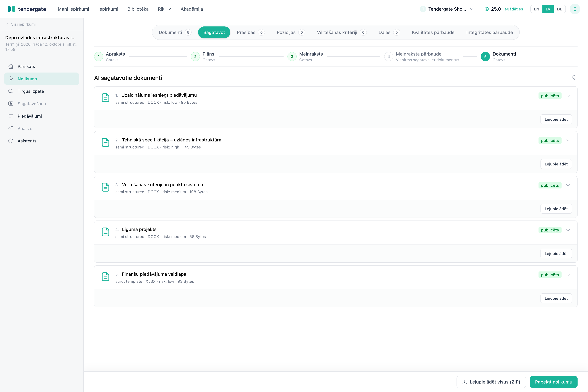The height and width of the screenshot is (392, 588).
Task: Expand the Vērtēšanas kritēriji row chevron
Action: point(568,185)
